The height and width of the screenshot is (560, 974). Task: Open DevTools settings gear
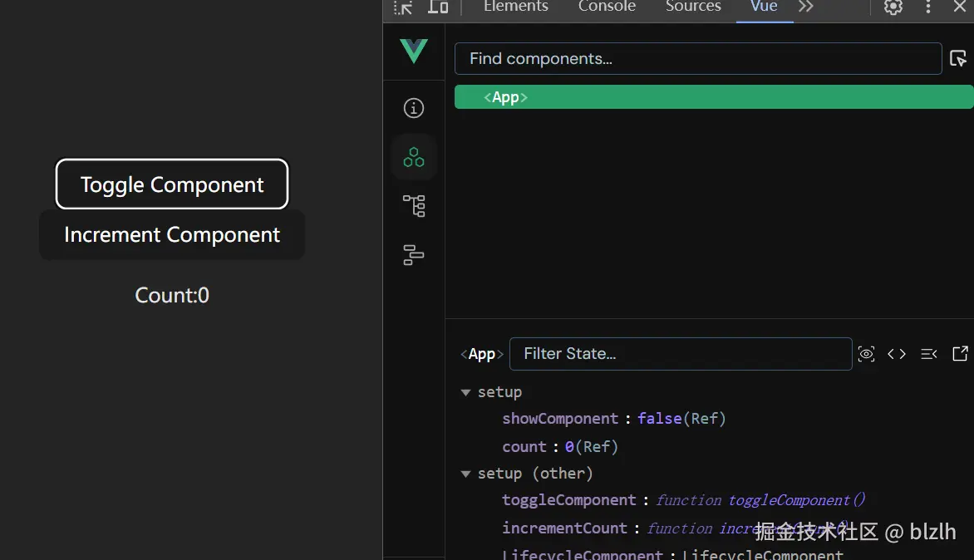[x=893, y=7]
